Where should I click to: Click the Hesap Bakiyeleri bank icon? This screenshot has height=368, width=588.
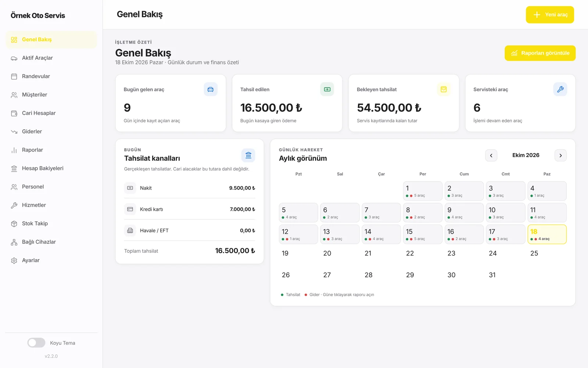tap(14, 169)
